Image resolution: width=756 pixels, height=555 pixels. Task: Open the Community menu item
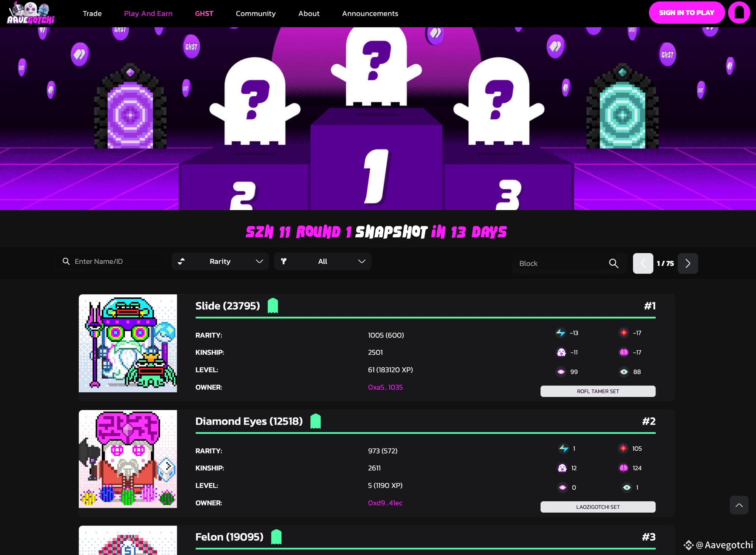(x=256, y=13)
